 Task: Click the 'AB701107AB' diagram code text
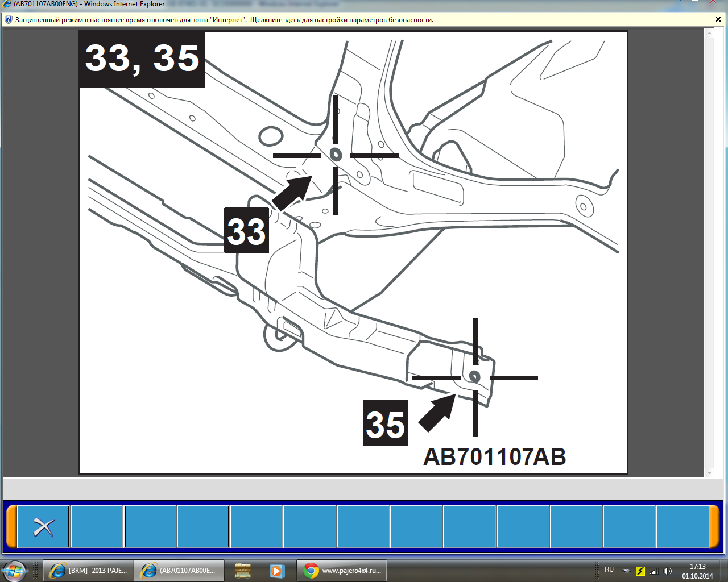coord(494,457)
